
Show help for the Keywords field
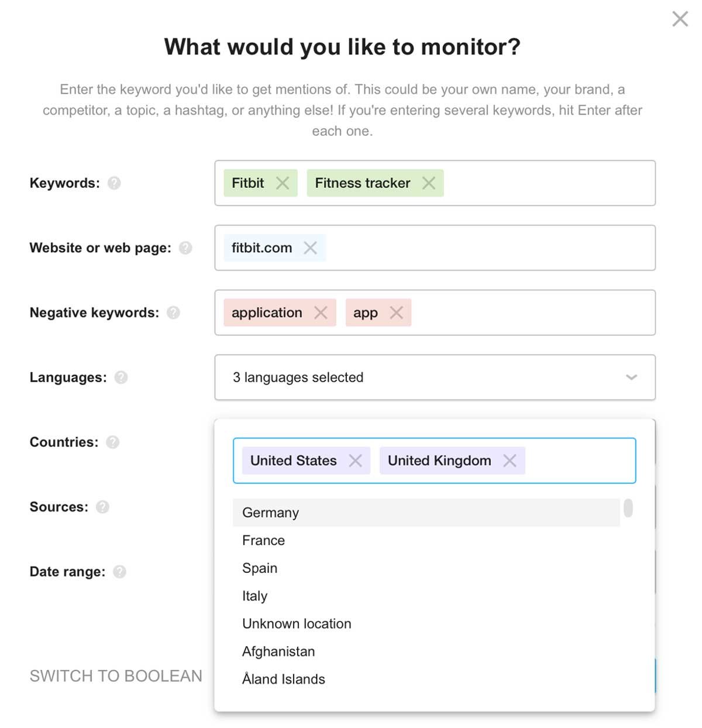(114, 183)
